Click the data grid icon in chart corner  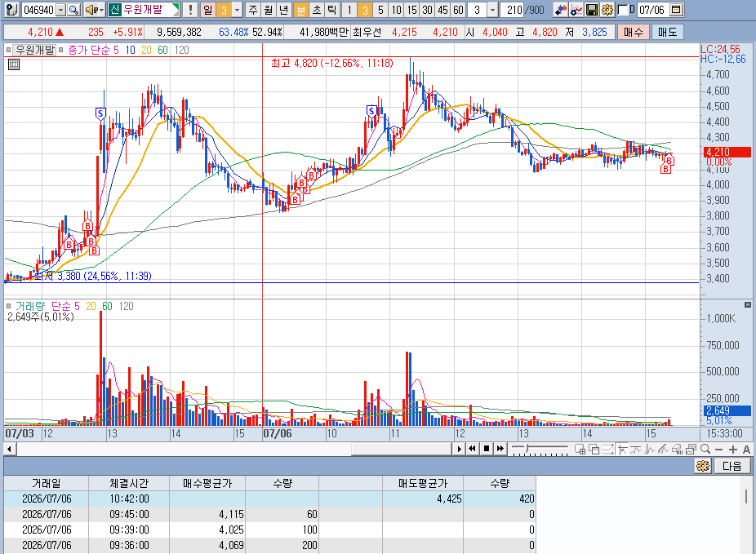[x=14, y=64]
